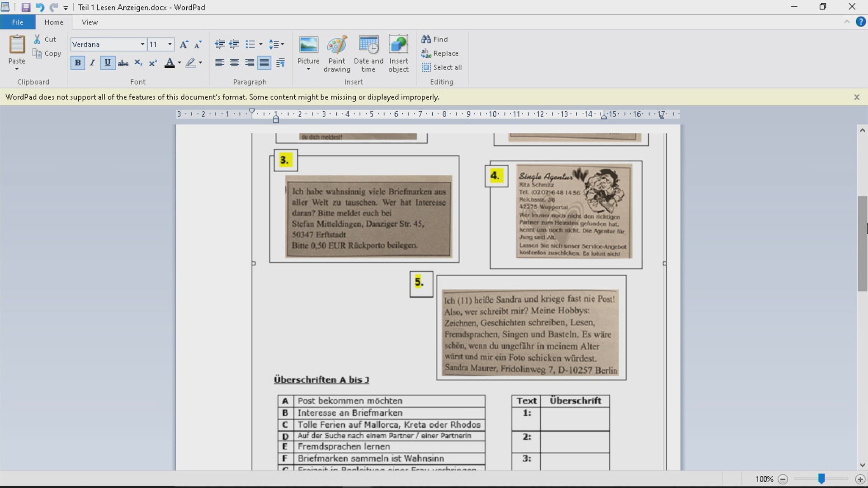Viewport: 868px width, 488px height.
Task: Click the vertical scrollbar thumb
Action: pyautogui.click(x=863, y=244)
